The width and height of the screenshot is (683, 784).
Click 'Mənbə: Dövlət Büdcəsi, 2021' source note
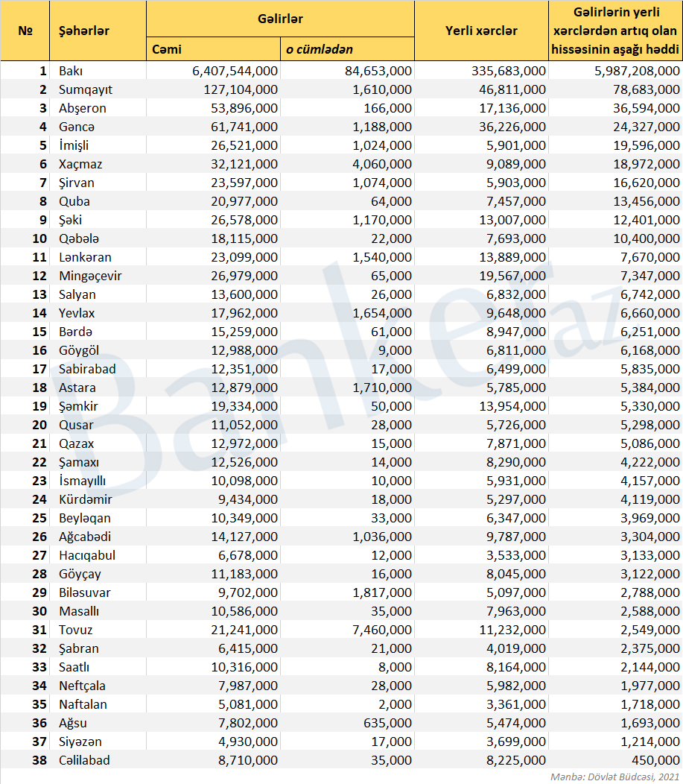point(614,777)
